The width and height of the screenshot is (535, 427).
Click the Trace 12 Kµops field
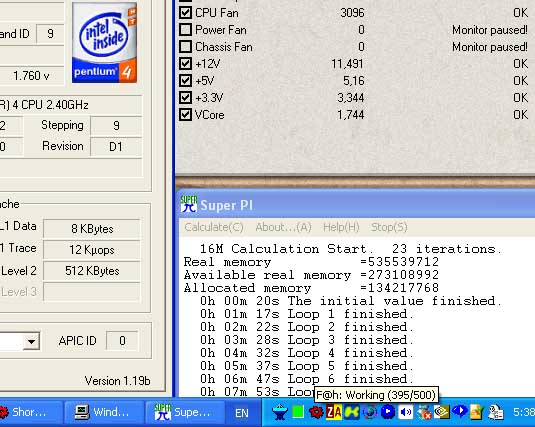click(92, 250)
